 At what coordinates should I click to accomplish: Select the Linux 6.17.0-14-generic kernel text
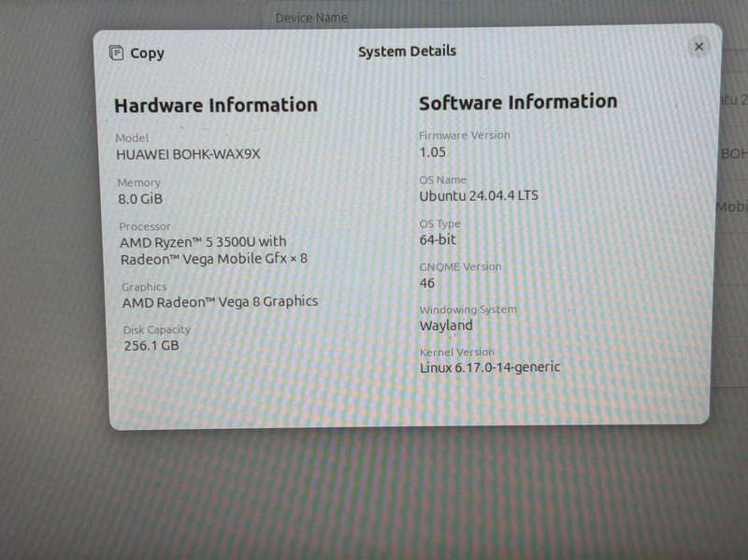coord(490,367)
